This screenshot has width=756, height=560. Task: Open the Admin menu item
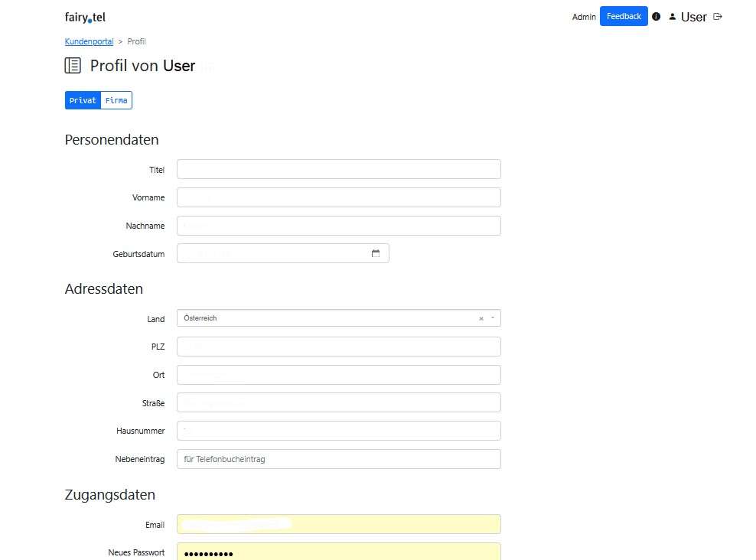584,17
